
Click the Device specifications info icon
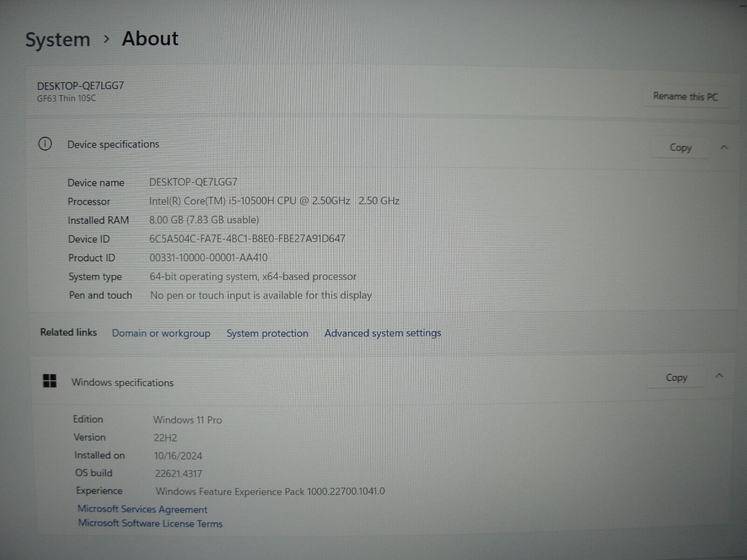tap(45, 144)
